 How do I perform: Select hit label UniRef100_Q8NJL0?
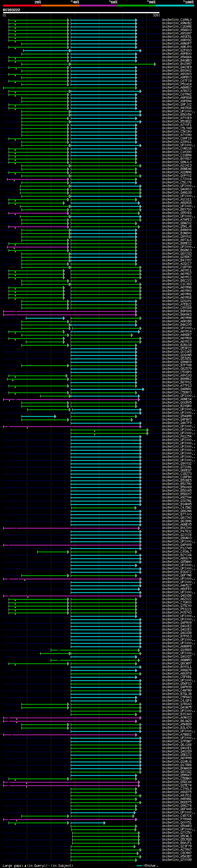177,162
